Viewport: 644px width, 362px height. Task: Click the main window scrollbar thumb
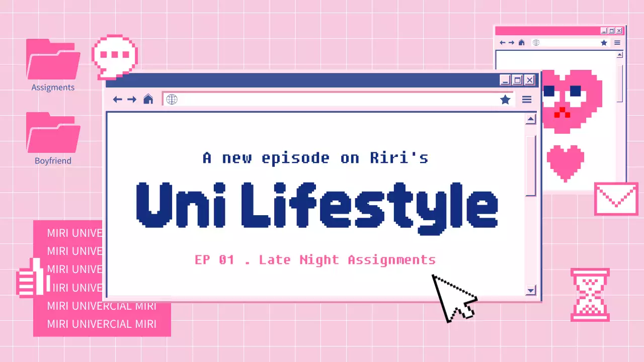[x=530, y=165]
